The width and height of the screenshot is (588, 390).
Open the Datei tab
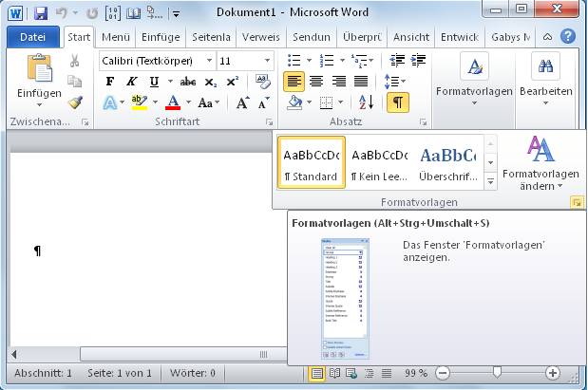pos(32,37)
